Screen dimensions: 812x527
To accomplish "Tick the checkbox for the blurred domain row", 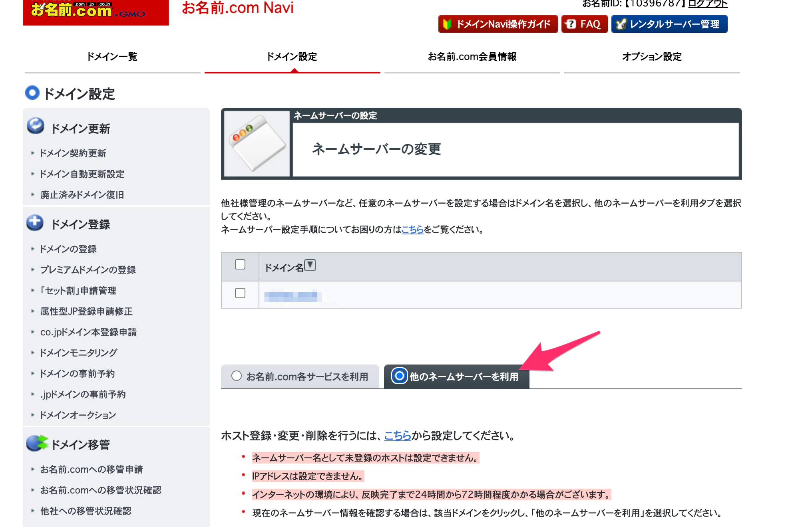I will tap(240, 293).
